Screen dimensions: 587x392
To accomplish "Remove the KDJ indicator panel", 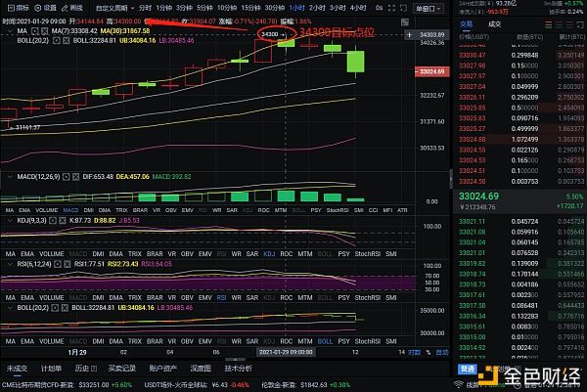I will [63, 221].
